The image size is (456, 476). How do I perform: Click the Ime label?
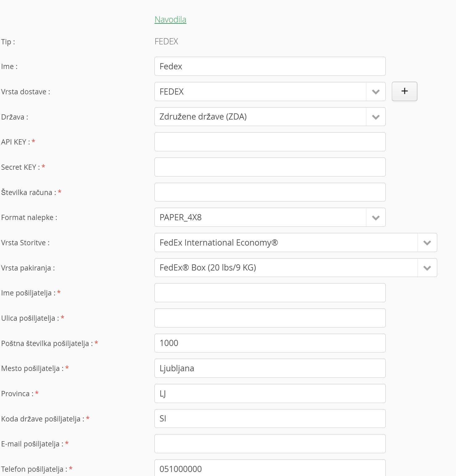(9, 67)
